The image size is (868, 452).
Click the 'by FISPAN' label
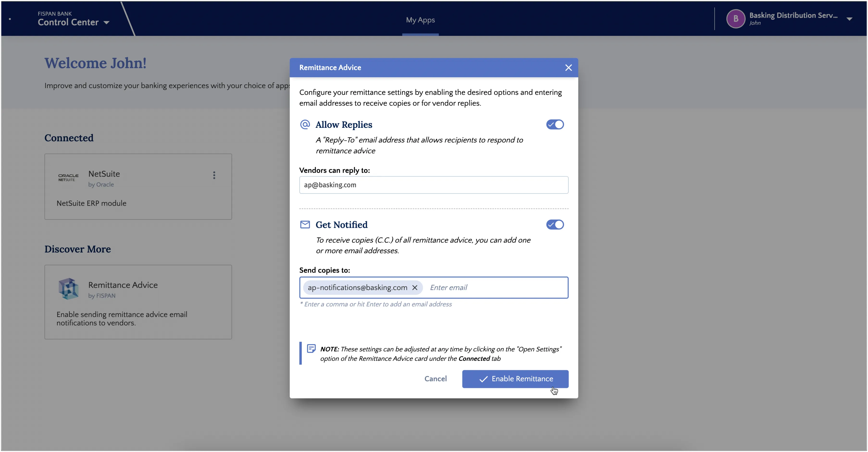click(x=101, y=296)
